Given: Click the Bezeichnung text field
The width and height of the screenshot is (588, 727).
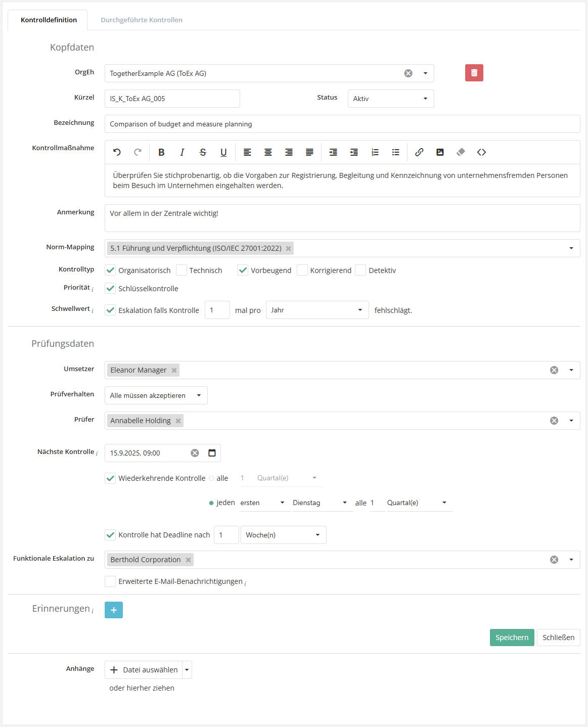Looking at the screenshot, I should pos(342,124).
